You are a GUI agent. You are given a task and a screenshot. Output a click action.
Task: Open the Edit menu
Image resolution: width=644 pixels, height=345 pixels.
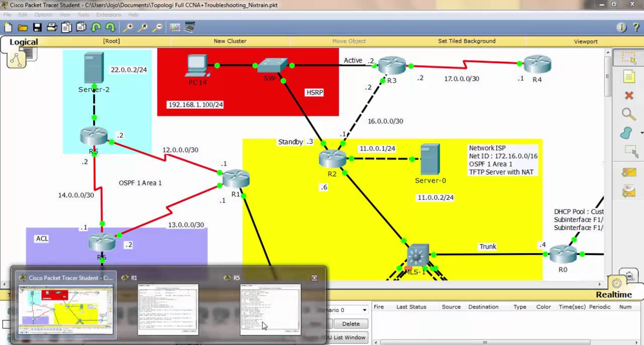(23, 15)
